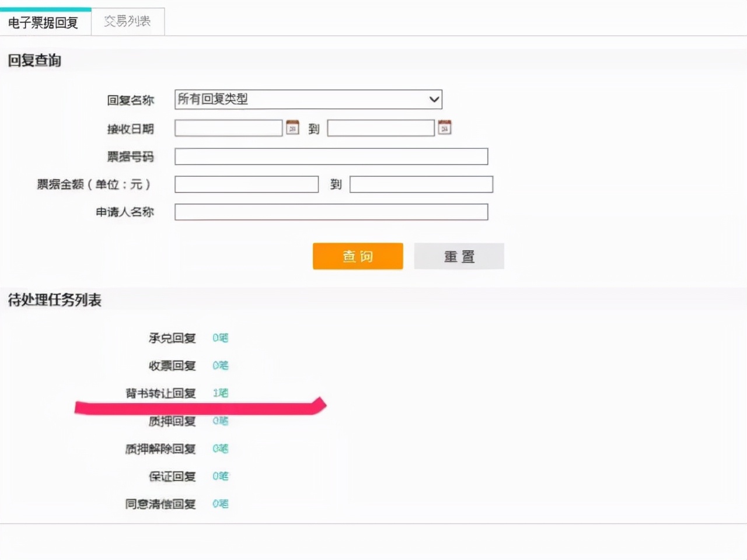The height and width of the screenshot is (560, 747).
Task: Check the 质押回复 pending entries
Action: click(221, 421)
